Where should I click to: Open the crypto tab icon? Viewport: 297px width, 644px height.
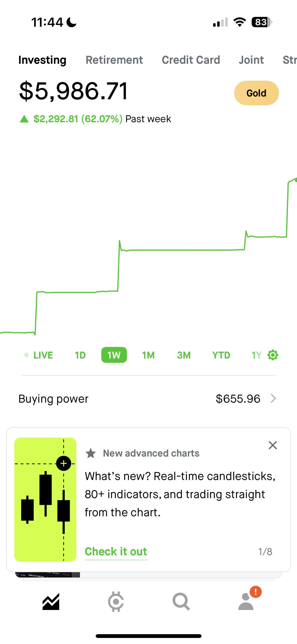116,602
